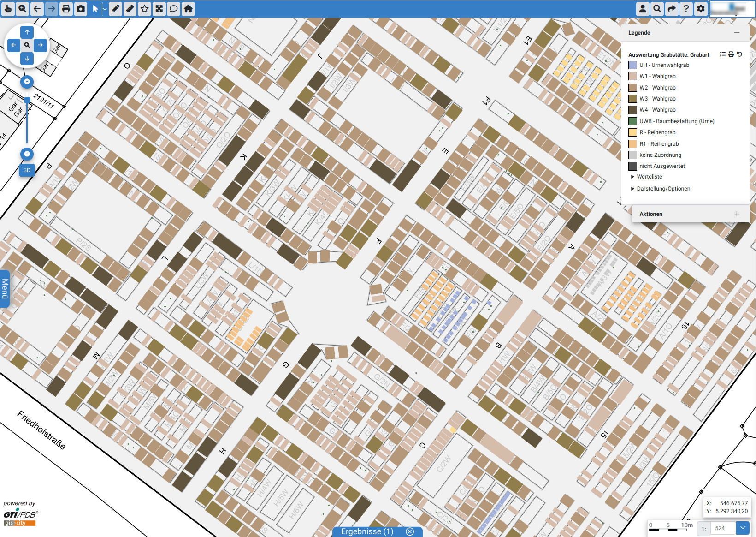
Task: Reset the legend evaluation with undo icon
Action: click(739, 54)
